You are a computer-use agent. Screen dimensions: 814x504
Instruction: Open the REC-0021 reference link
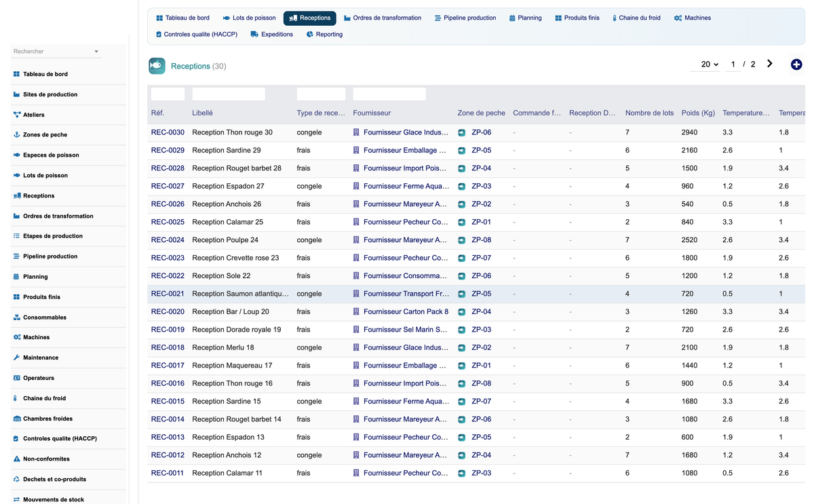[168, 294]
